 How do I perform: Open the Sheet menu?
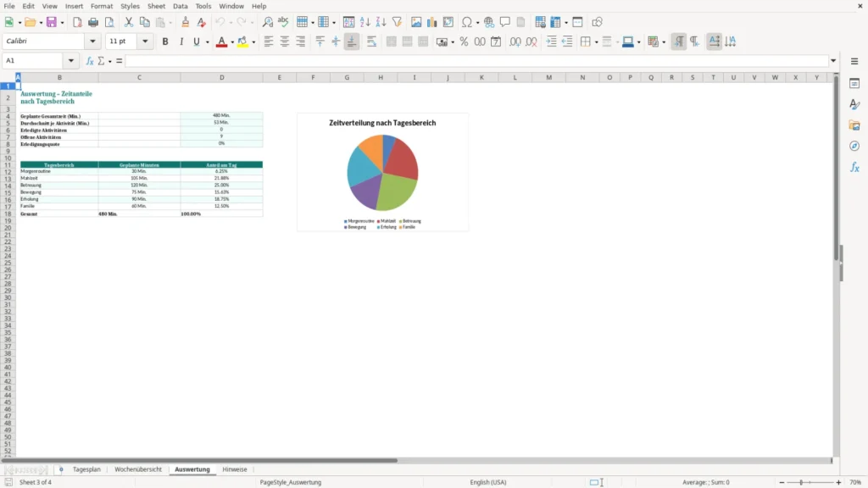click(x=156, y=6)
